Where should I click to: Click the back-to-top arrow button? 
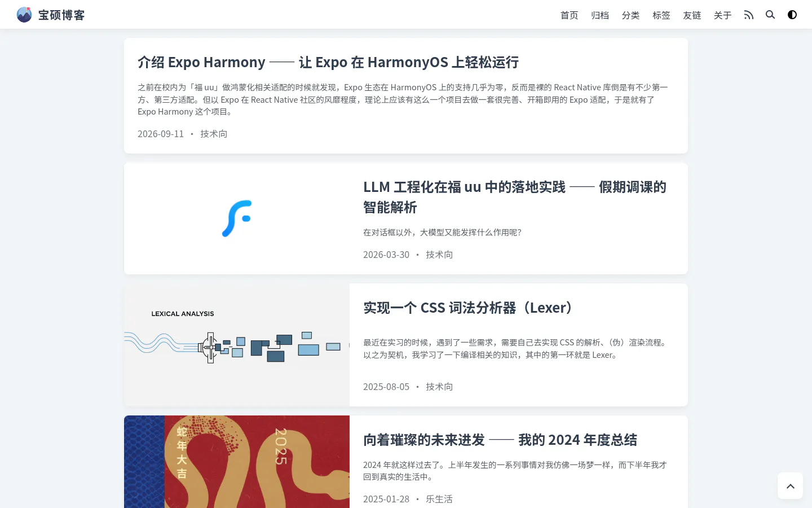click(x=791, y=486)
